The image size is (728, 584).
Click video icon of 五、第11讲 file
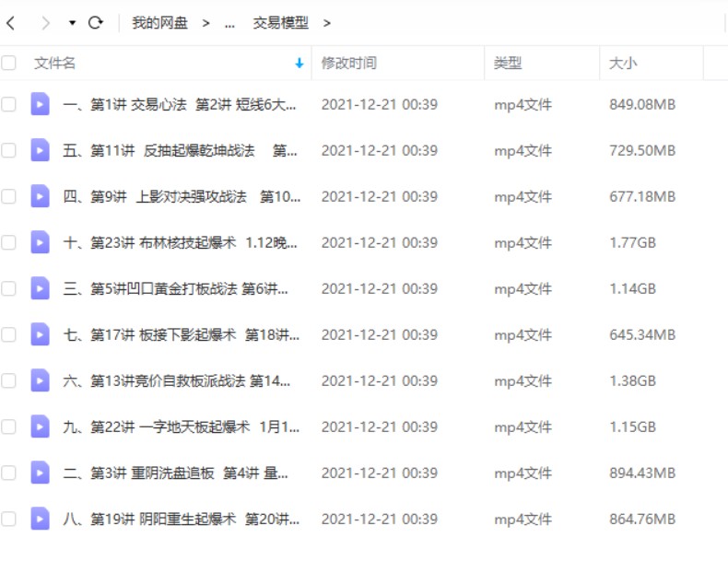coord(40,150)
